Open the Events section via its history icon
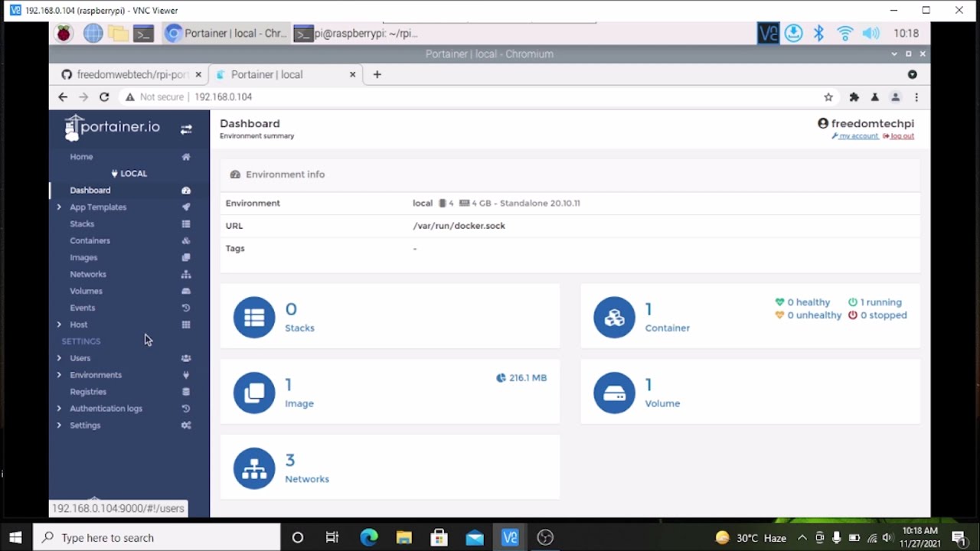 [186, 308]
